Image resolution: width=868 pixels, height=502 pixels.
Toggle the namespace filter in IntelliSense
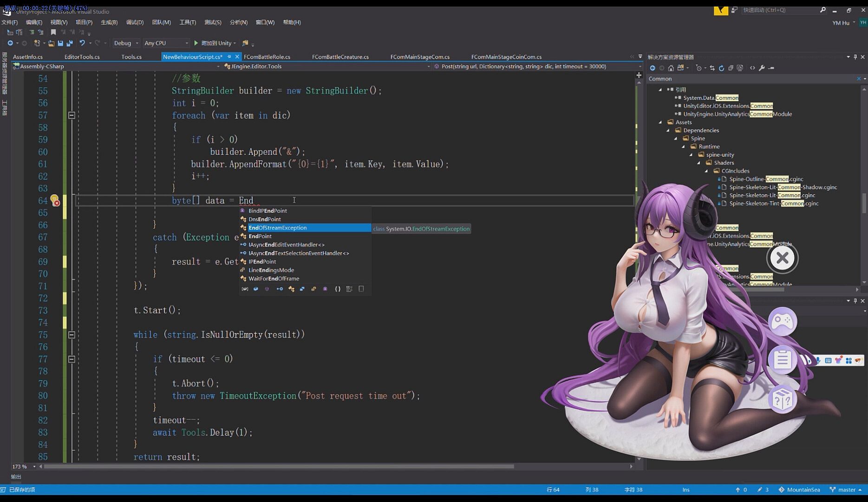click(338, 289)
